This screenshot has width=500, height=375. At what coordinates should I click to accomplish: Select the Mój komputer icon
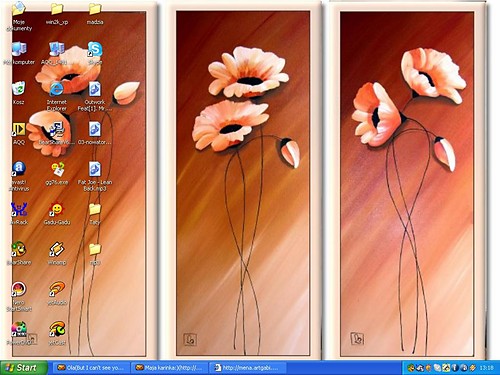click(19, 49)
